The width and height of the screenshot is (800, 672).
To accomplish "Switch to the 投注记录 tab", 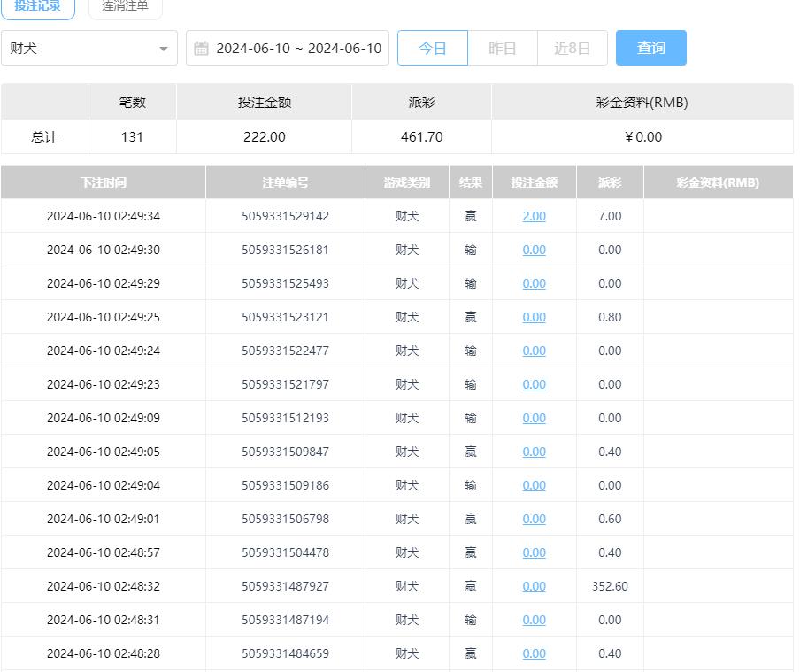I will [38, 6].
